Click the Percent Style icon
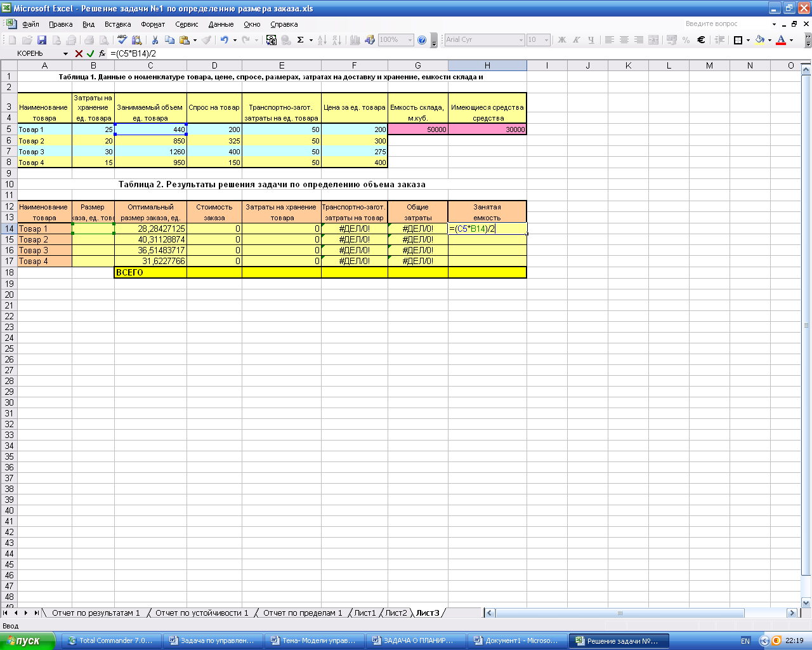Image resolution: width=812 pixels, height=650 pixels. pos(686,39)
